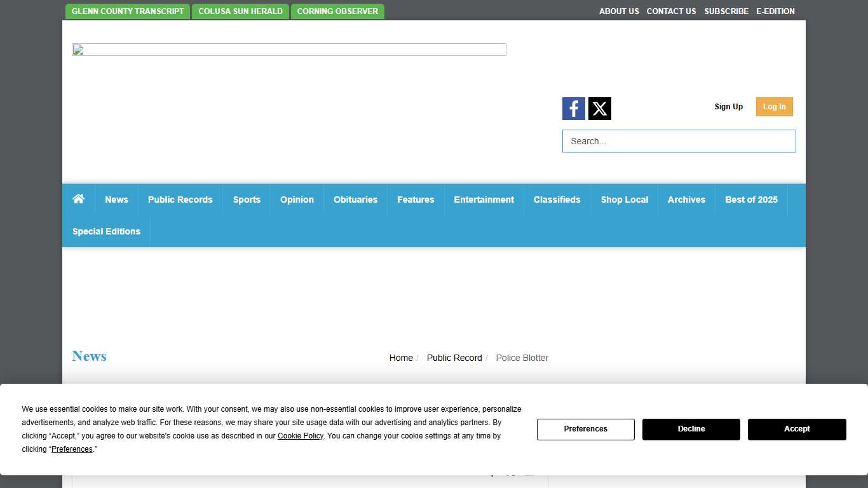Click the Log In button

point(774,107)
